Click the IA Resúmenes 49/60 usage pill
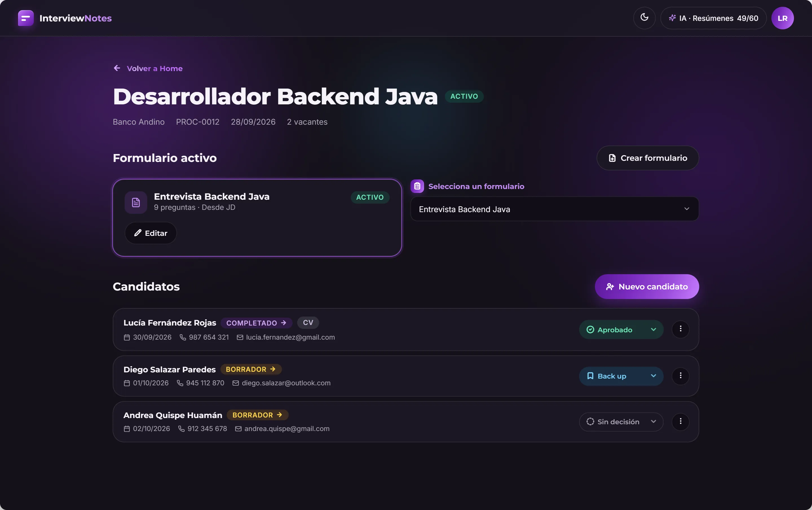The image size is (812, 510). tap(713, 18)
